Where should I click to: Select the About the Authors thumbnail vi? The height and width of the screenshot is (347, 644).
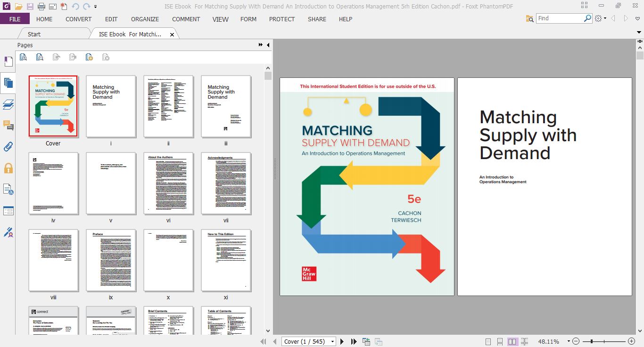(x=168, y=184)
